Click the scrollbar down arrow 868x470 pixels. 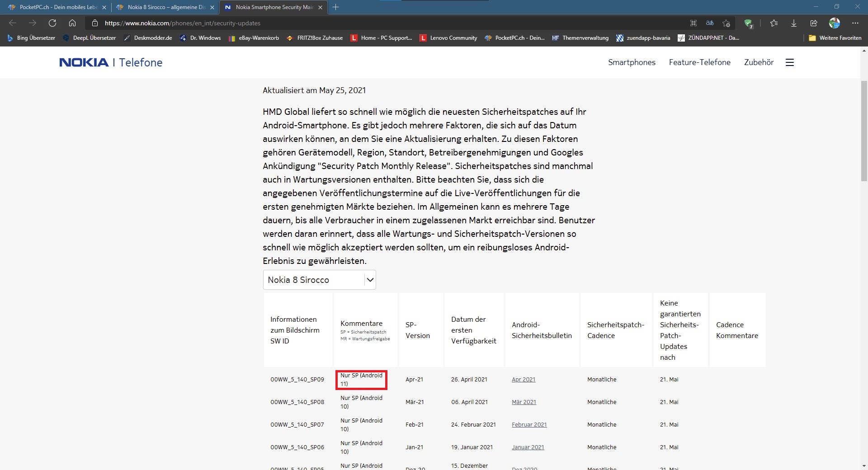coord(864,466)
